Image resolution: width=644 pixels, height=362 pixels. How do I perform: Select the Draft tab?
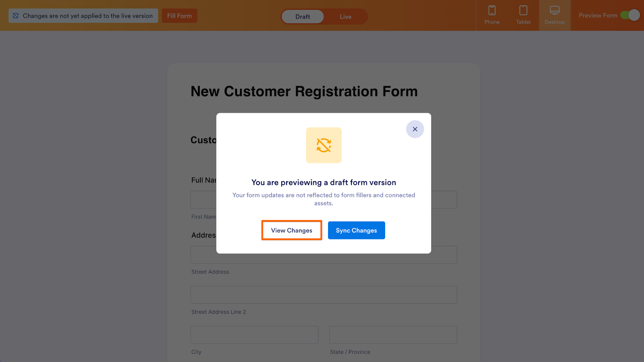tap(302, 17)
